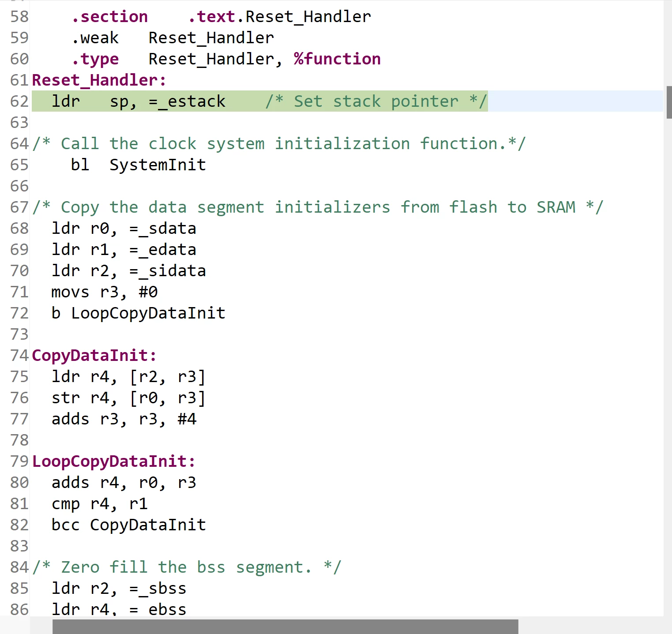
Task: Click 'SystemInit' on line 65
Action: (158, 165)
